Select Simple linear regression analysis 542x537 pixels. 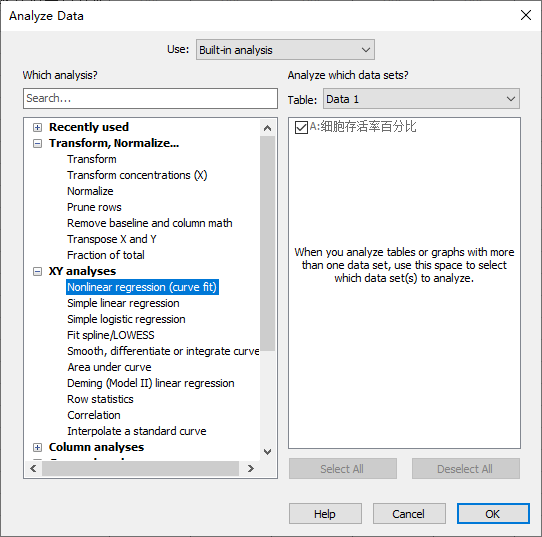coord(123,303)
